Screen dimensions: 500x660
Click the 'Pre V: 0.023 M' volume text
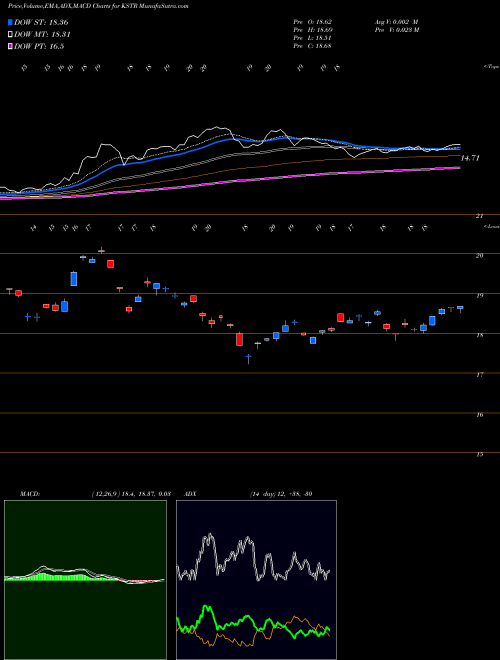(x=396, y=30)
